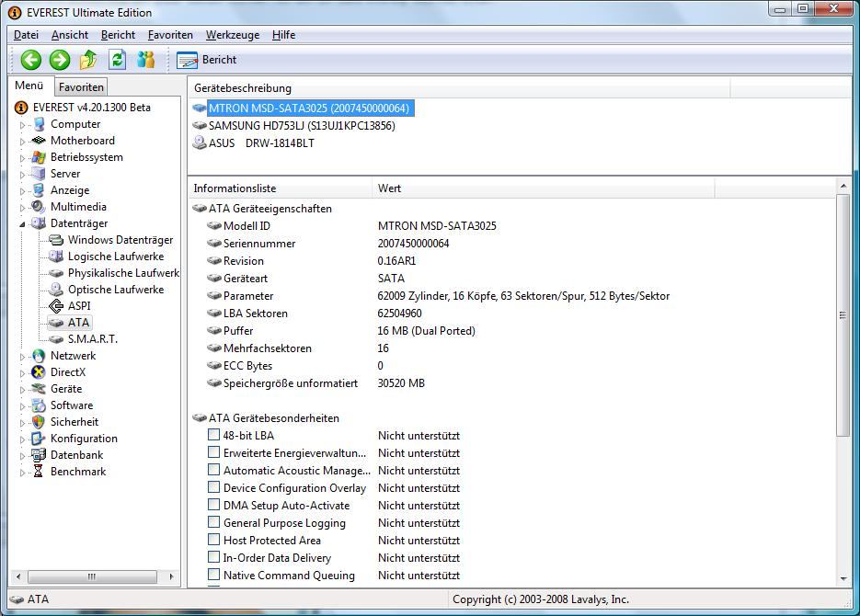
Task: Toggle the In-Order Data Delivery checkbox
Action: point(214,557)
